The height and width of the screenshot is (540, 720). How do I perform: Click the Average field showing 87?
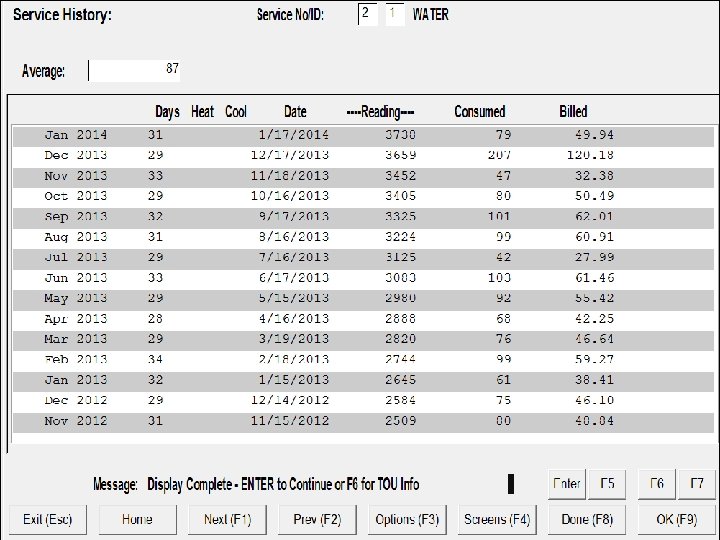[x=134, y=71]
